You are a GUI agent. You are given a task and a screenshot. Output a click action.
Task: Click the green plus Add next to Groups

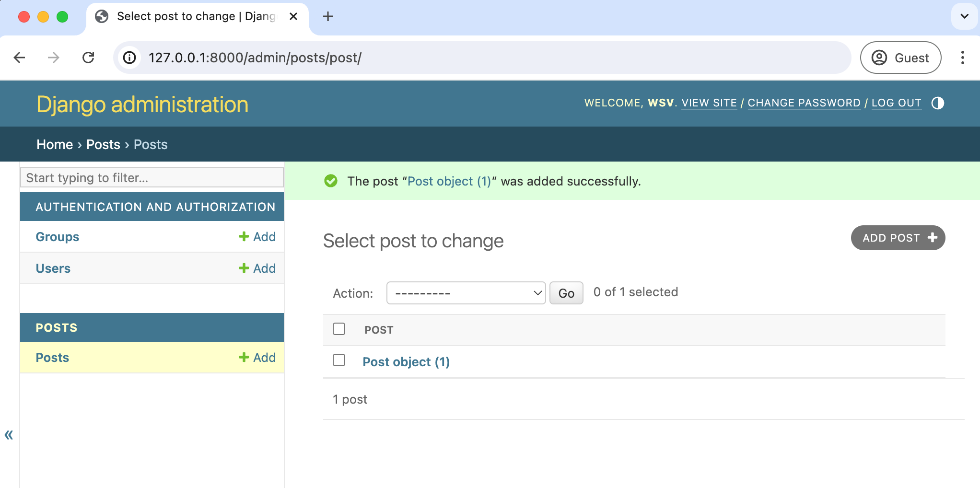257,237
